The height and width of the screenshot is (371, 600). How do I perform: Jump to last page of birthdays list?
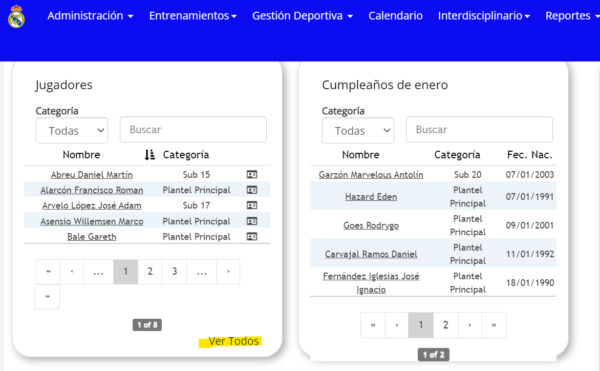tap(494, 325)
